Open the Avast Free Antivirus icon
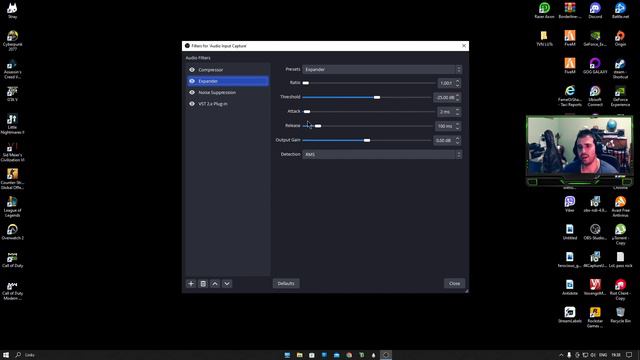 (x=620, y=207)
